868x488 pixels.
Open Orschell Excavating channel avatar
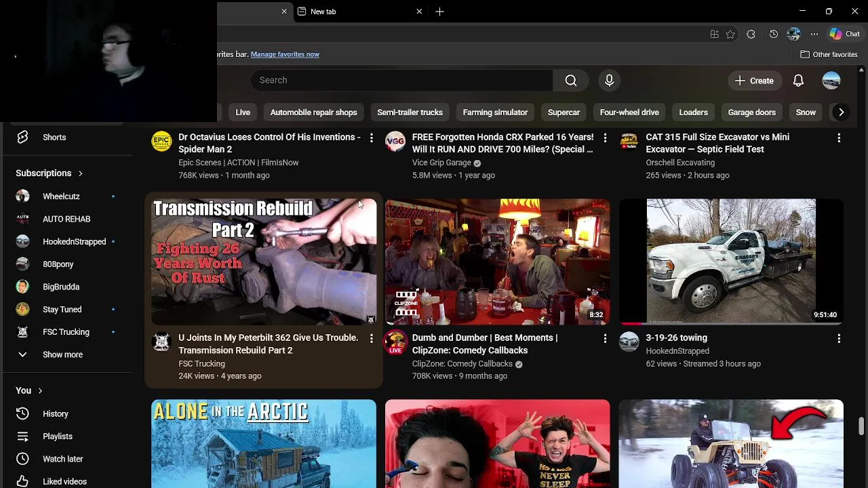[629, 141]
